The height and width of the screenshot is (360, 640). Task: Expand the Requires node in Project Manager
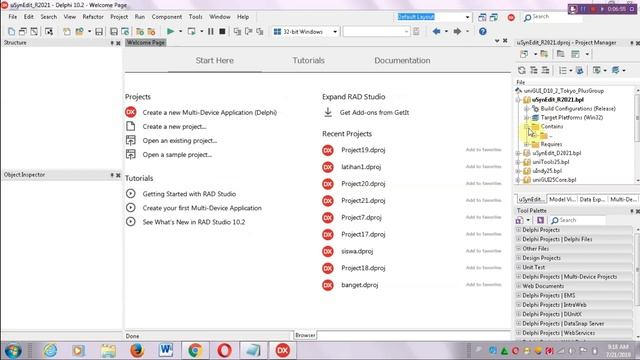click(527, 144)
